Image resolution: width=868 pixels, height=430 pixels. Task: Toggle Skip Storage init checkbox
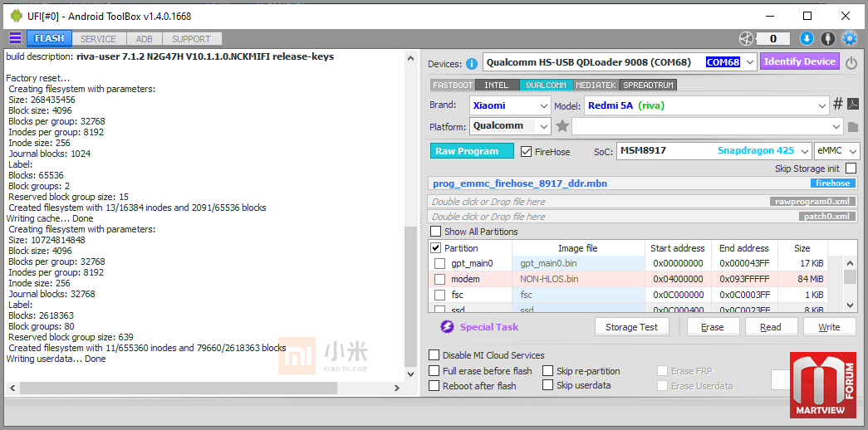pyautogui.click(x=851, y=169)
